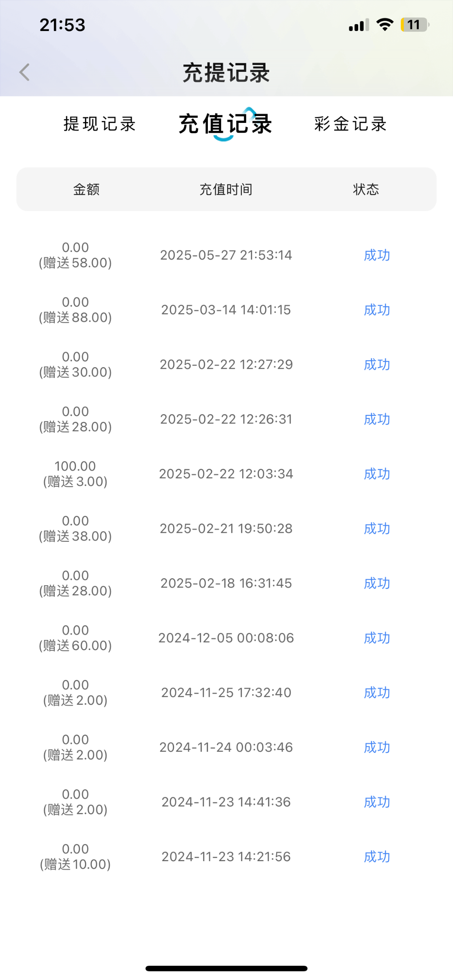The height and width of the screenshot is (980, 453).
Task: Tap the Wi-Fi icon in status bar
Action: pos(384,25)
